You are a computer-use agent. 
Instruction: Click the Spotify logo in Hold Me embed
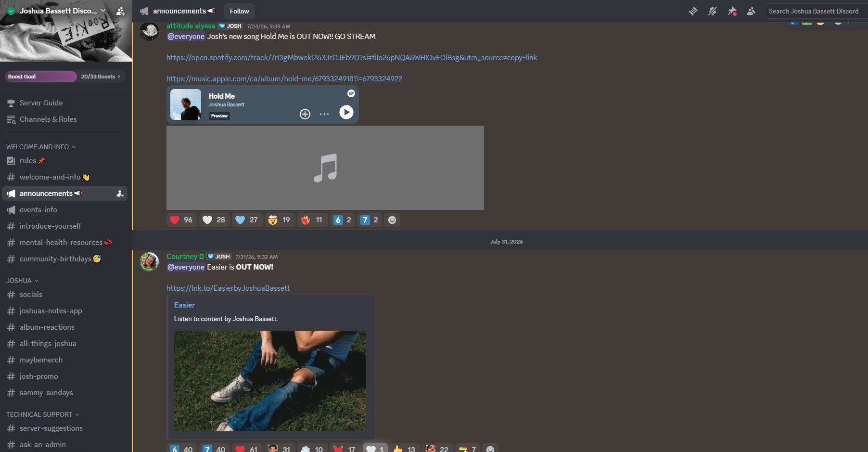coord(351,93)
